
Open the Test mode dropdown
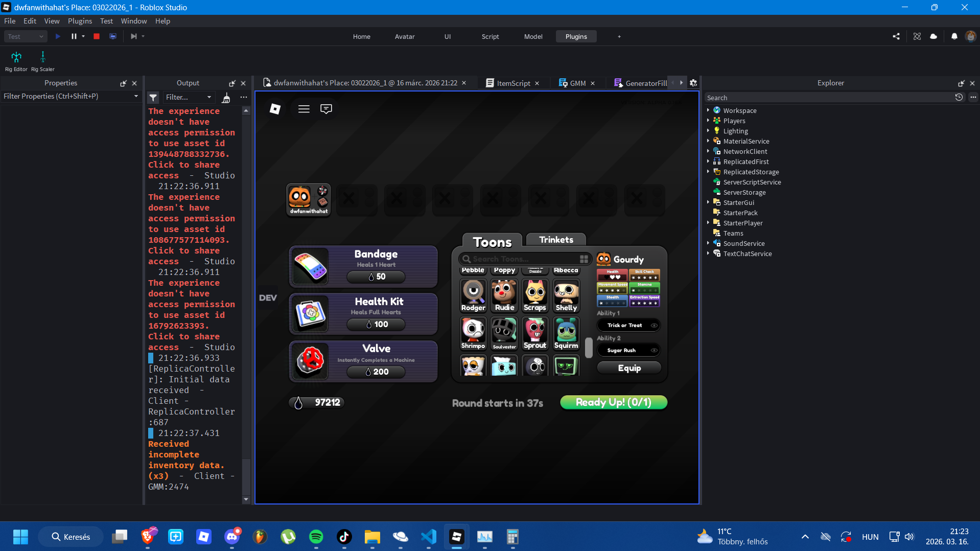pyautogui.click(x=41, y=36)
